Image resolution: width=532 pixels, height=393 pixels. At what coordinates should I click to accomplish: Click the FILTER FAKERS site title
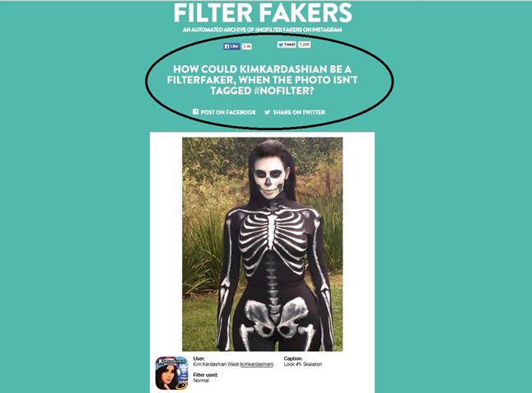[263, 13]
